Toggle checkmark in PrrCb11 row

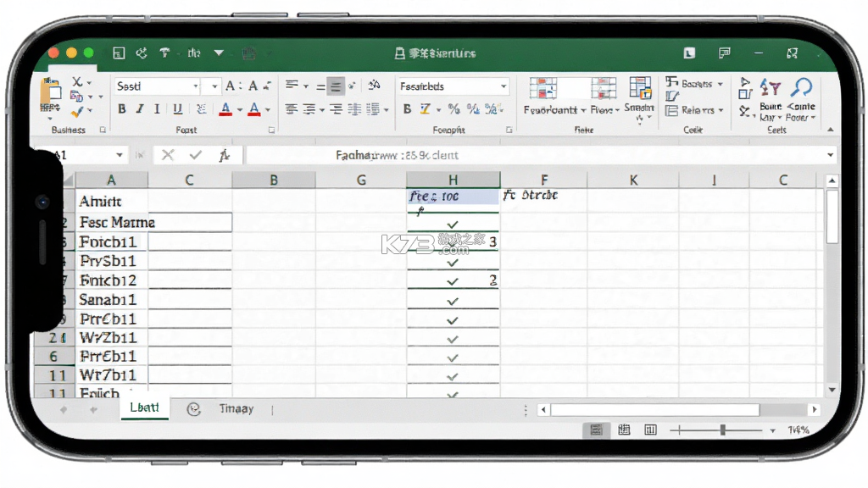click(x=453, y=320)
